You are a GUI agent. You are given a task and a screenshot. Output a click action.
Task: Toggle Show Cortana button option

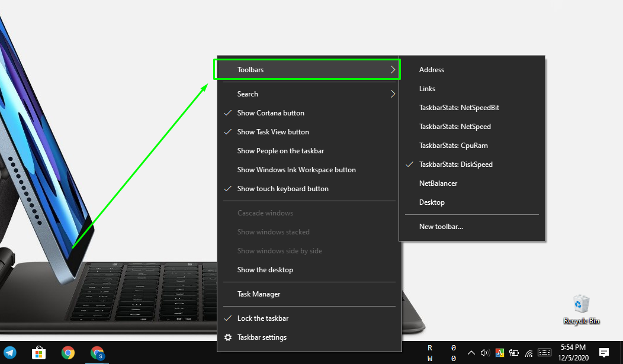pyautogui.click(x=271, y=113)
